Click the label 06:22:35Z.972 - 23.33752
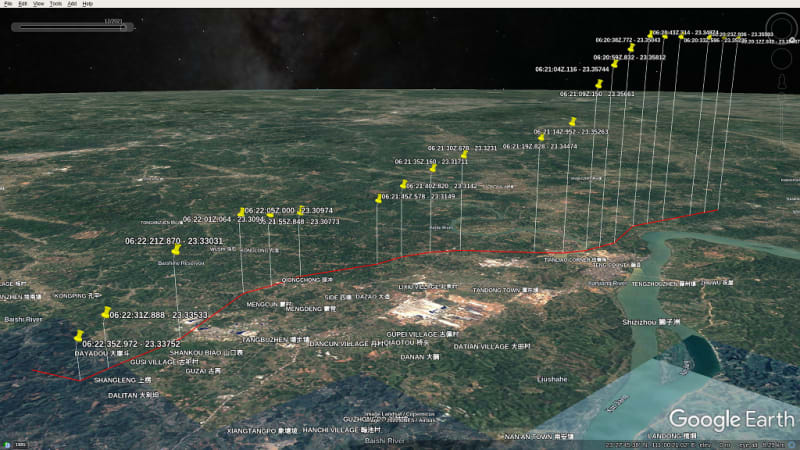 pos(131,344)
